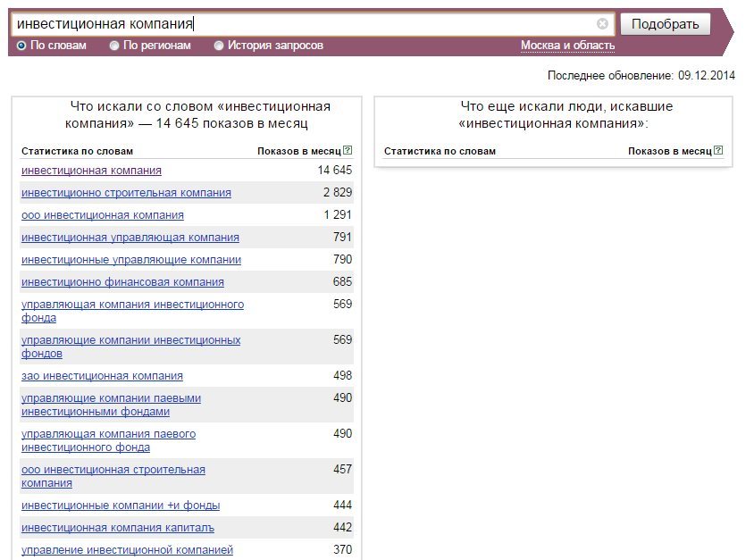Open "инвестиционная управляющая компания" link
The image size is (754, 560).
[130, 238]
